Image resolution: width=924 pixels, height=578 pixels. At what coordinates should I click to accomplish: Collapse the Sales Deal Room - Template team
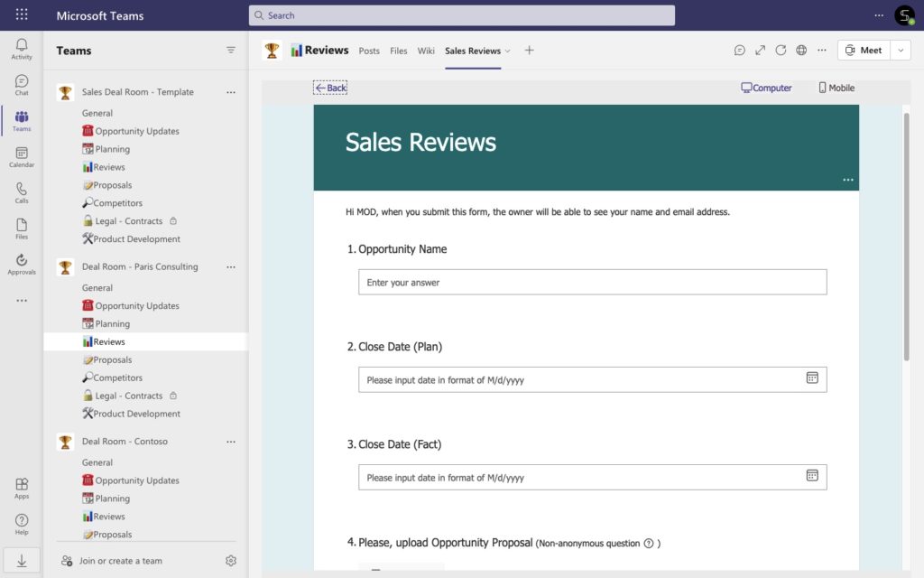(x=138, y=92)
